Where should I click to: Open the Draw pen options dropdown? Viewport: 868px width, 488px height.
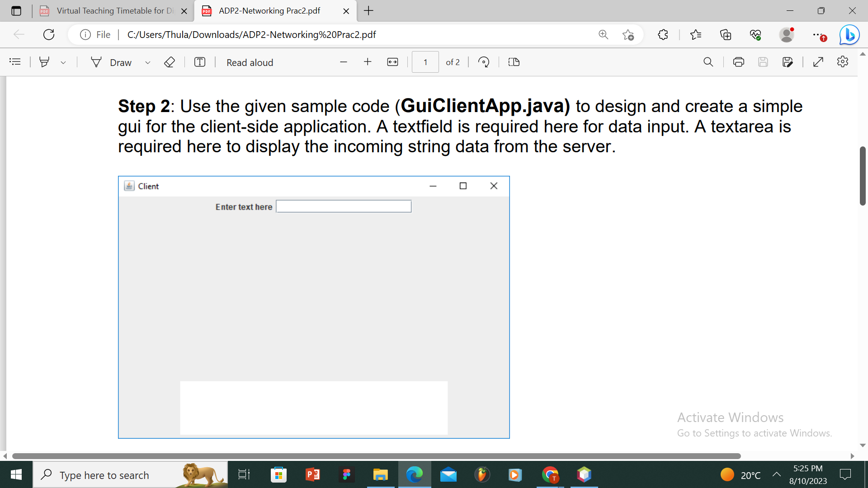pyautogui.click(x=147, y=63)
